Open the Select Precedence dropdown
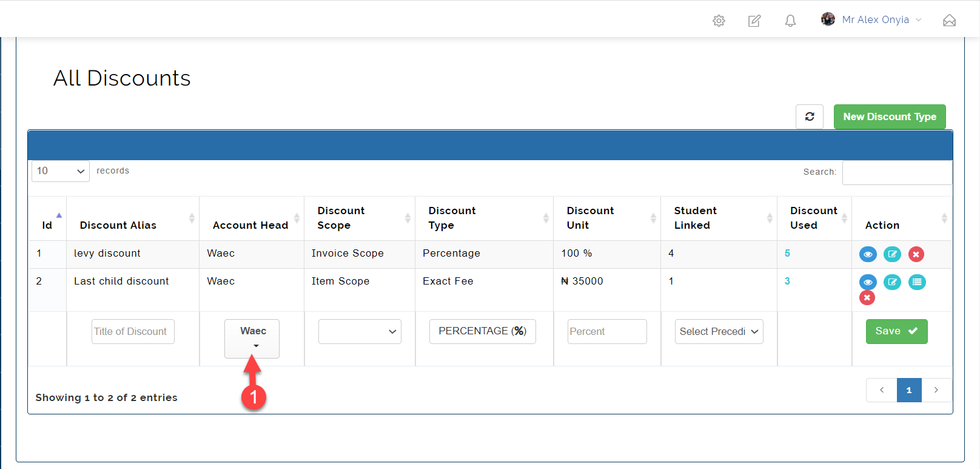The image size is (980, 469). coord(719,331)
